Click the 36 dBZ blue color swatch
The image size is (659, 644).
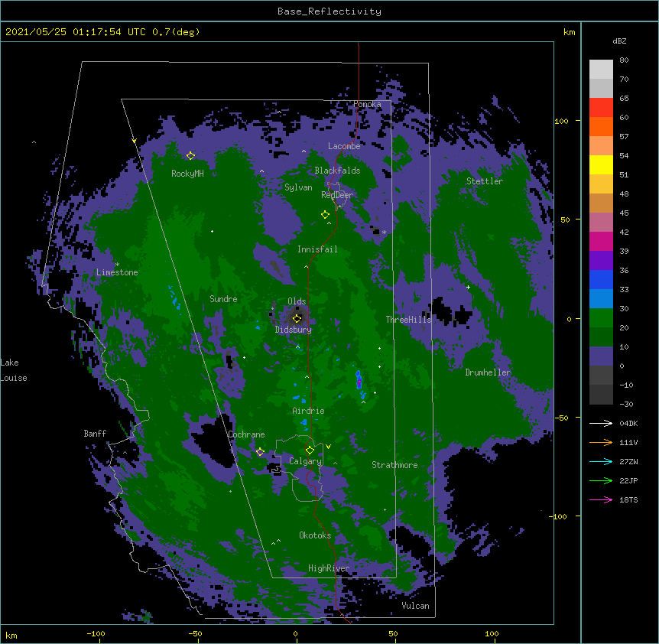tap(601, 279)
